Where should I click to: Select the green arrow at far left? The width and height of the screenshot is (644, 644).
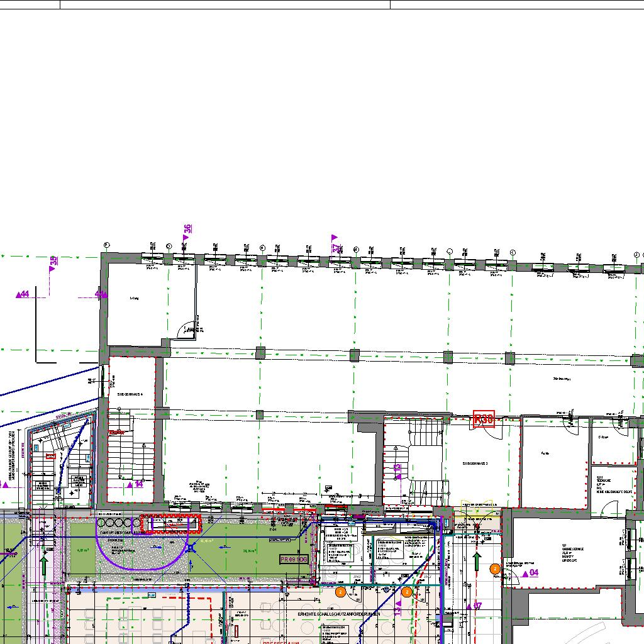[x=44, y=563]
